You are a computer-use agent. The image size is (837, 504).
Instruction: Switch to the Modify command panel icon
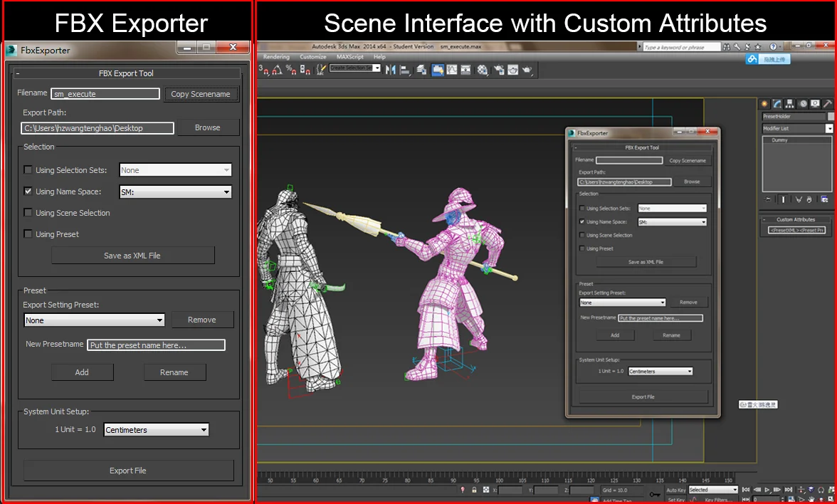[777, 104]
